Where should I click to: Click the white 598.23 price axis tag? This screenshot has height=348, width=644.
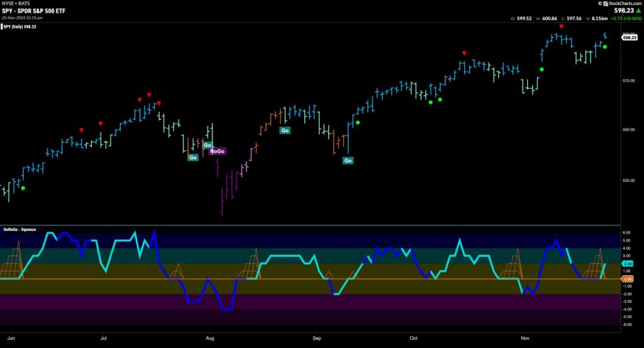click(629, 37)
